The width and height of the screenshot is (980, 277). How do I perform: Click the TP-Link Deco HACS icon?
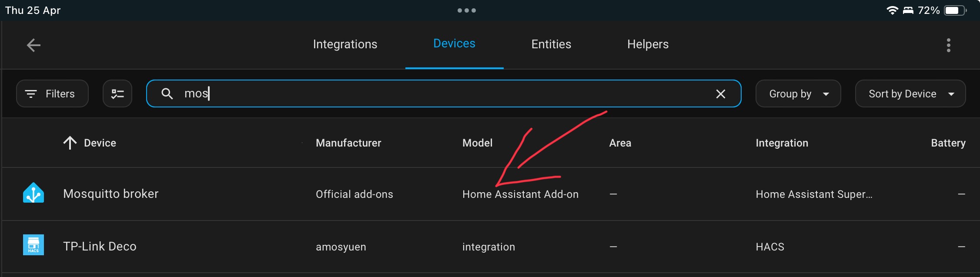[33, 245]
